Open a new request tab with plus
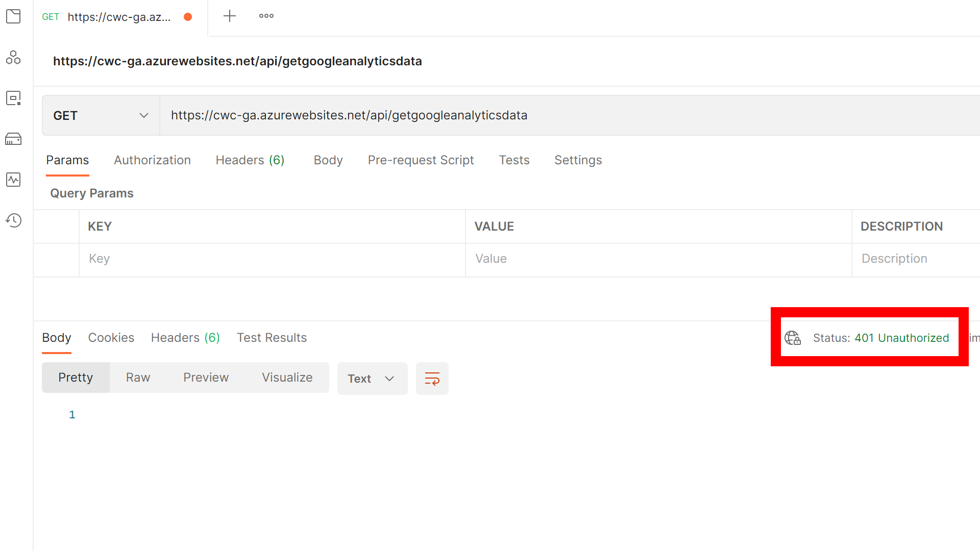 pyautogui.click(x=230, y=16)
